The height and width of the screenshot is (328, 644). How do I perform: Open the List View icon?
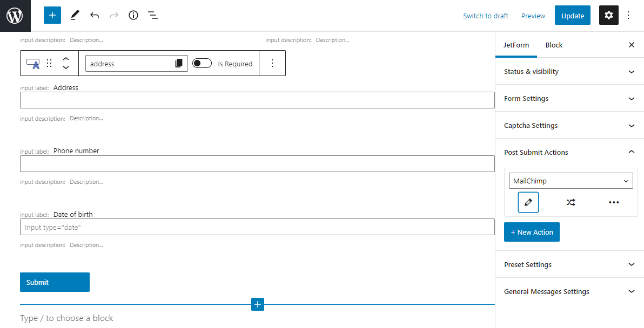(x=153, y=16)
